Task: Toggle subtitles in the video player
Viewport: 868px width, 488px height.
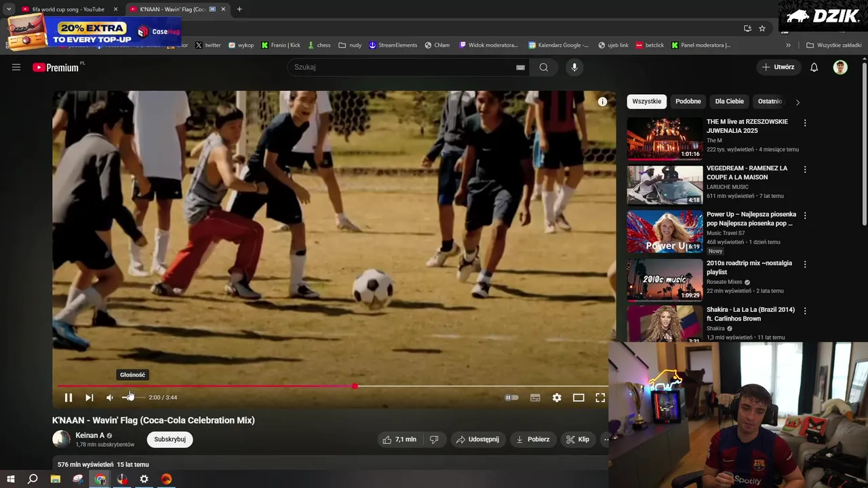Action: (x=535, y=398)
